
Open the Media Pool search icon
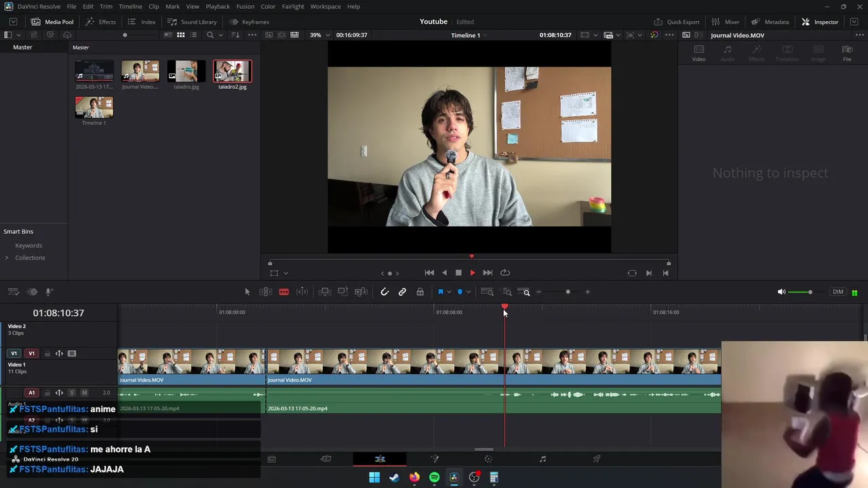pyautogui.click(x=210, y=35)
